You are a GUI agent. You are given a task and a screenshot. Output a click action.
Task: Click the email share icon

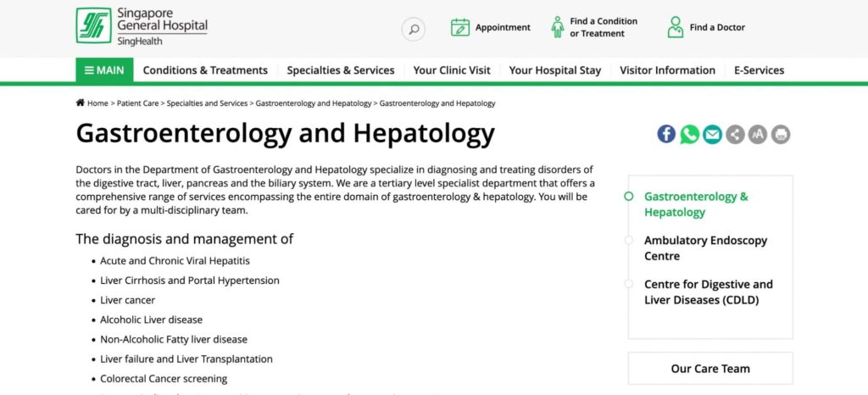click(712, 134)
